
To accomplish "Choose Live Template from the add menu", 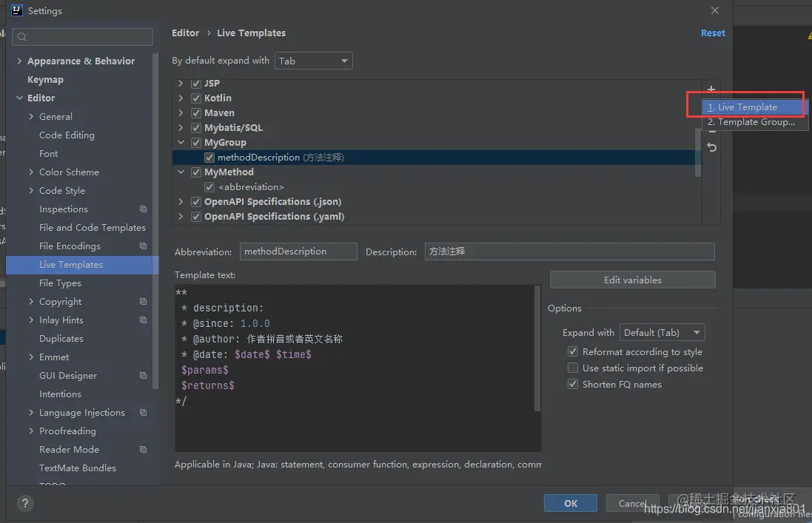I will (x=754, y=107).
